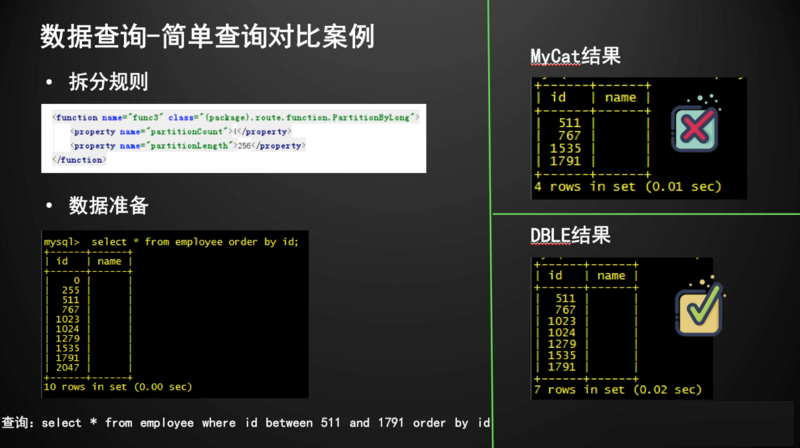Click the 4 rows in set (0.01 sec) line
Image resolution: width=800 pixels, height=448 pixels.
click(x=628, y=187)
